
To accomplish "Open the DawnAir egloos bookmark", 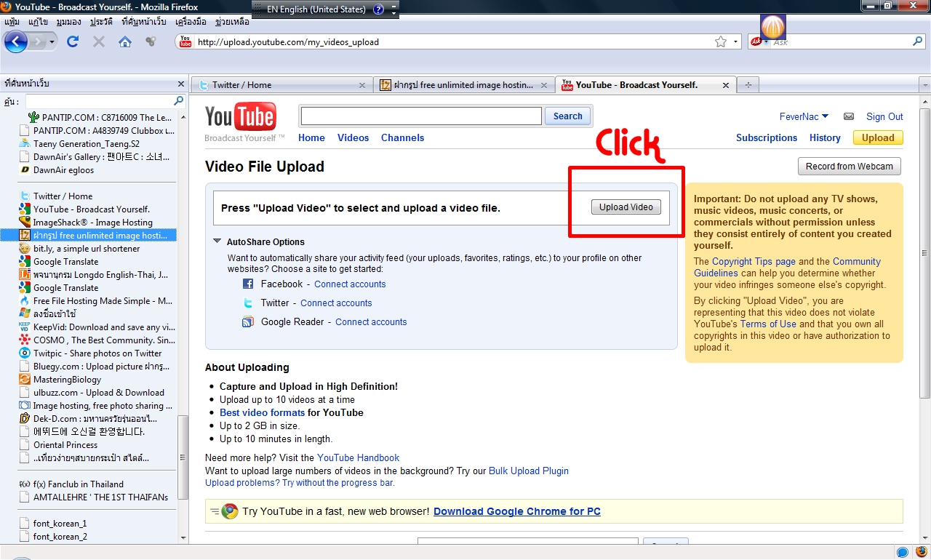I will point(63,170).
